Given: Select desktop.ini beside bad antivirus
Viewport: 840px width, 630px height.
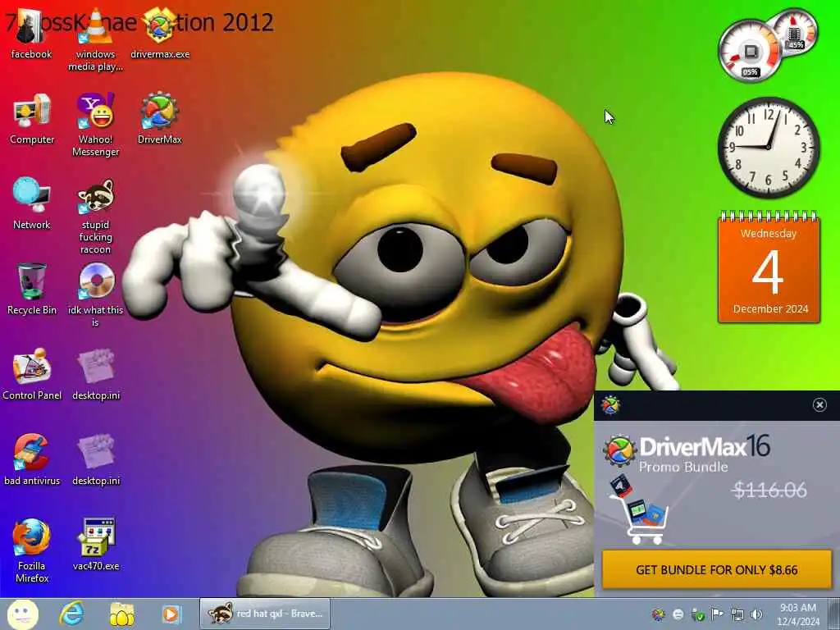Looking at the screenshot, I should (96, 459).
